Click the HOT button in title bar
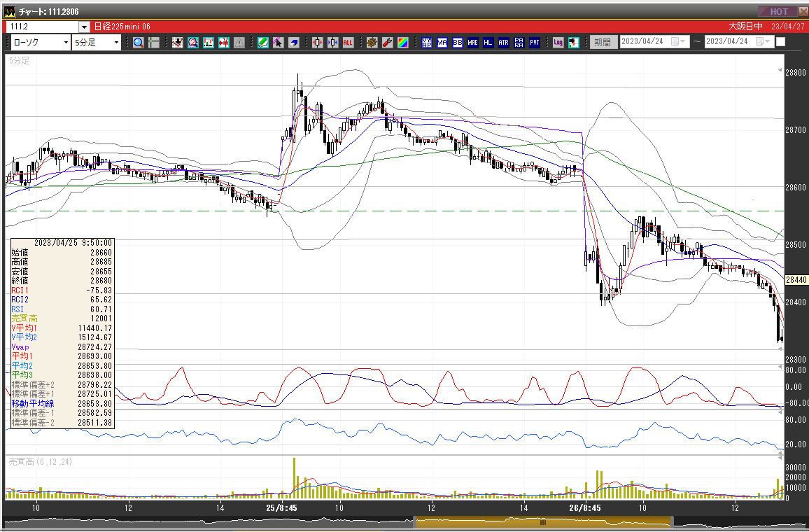 779,11
